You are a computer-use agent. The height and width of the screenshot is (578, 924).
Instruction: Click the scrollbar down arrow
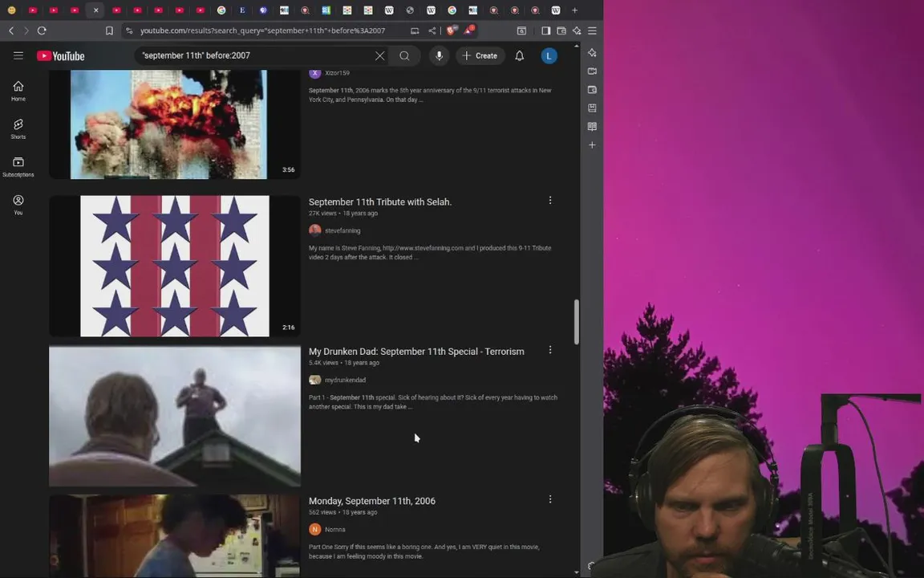click(x=577, y=572)
